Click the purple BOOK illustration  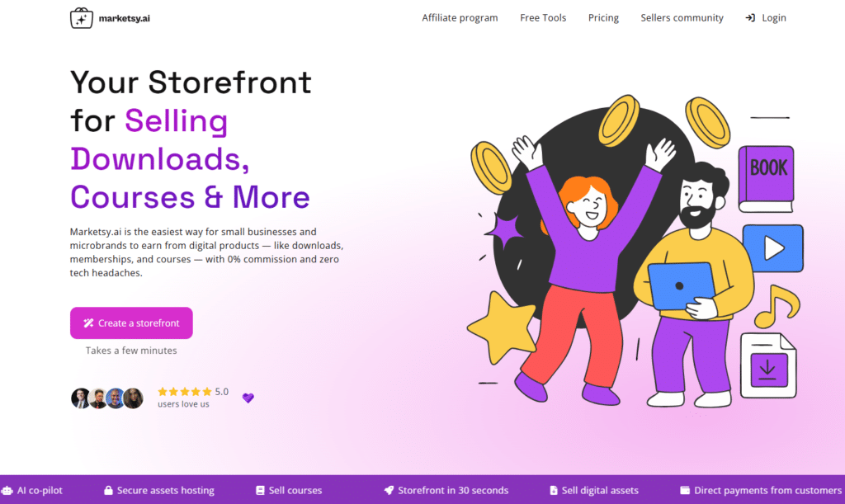(x=767, y=179)
